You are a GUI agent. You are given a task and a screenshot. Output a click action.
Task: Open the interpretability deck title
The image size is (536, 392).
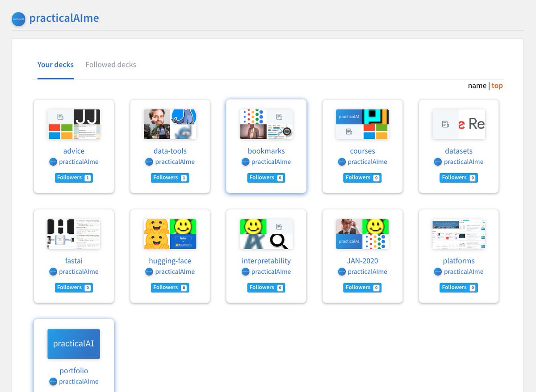pyautogui.click(x=266, y=261)
